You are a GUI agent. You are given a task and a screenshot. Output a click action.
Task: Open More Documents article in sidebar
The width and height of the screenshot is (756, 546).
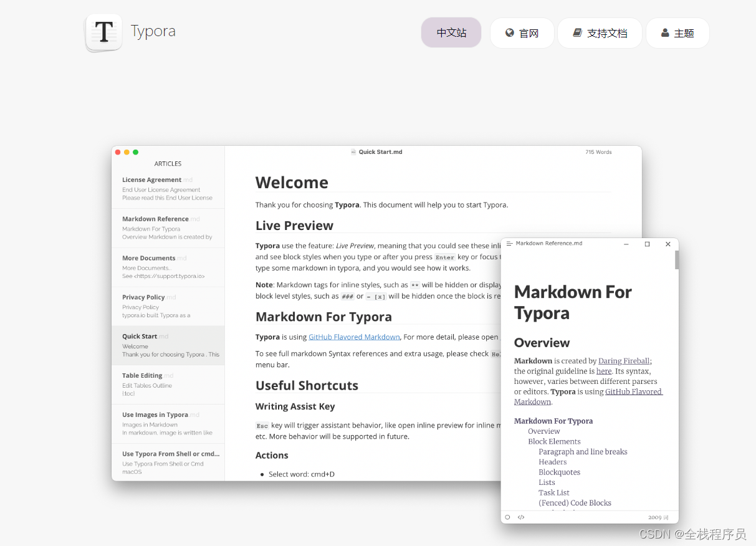(168, 267)
